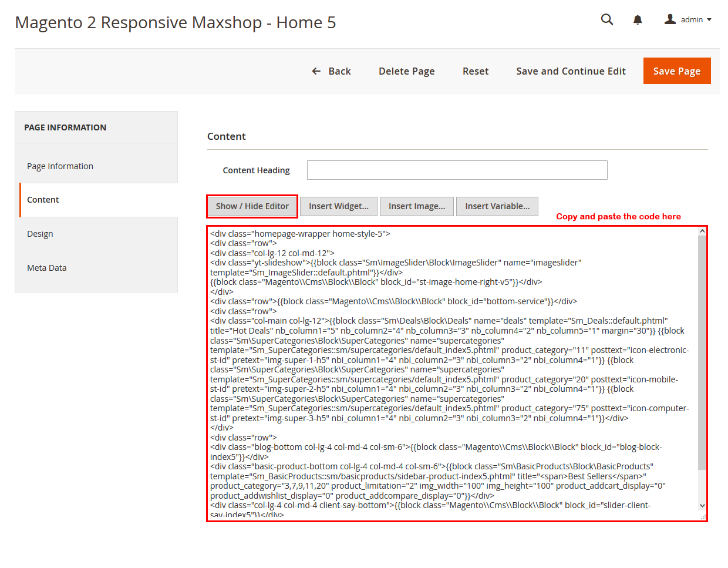Click the Content Heading label
Viewport: 728px width, 568px height.
click(x=256, y=170)
